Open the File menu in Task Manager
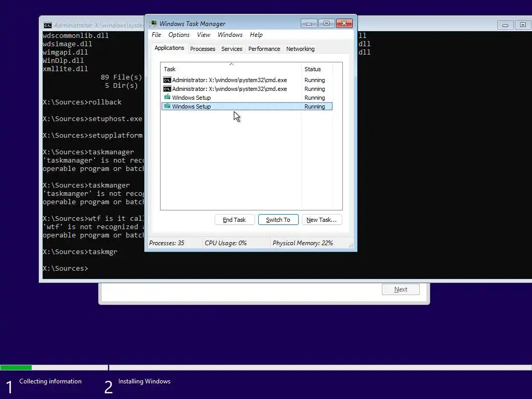Image resolution: width=532 pixels, height=399 pixels. (156, 35)
